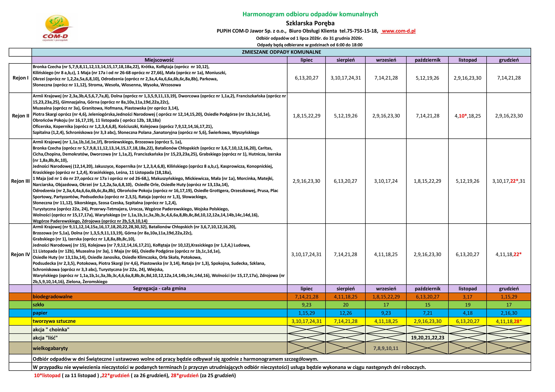Select the Rejon IV row label
The width and height of the screenshot is (555, 392).
pyautogui.click(x=21, y=254)
